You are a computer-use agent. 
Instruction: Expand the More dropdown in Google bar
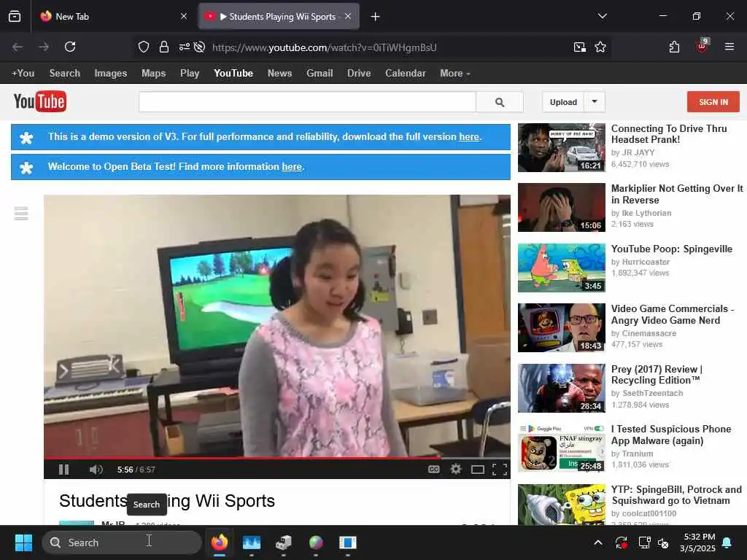[455, 74]
